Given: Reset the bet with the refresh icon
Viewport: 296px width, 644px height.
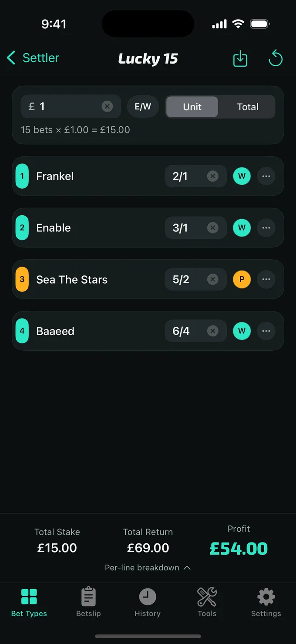Looking at the screenshot, I should [275, 58].
